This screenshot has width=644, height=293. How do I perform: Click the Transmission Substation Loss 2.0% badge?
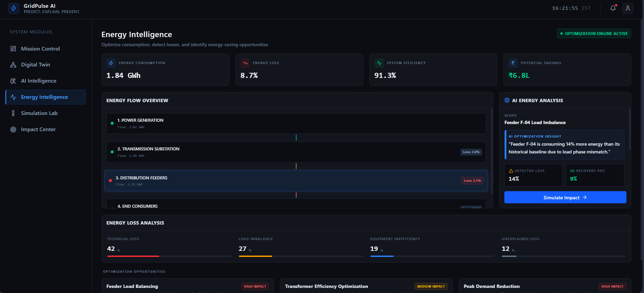(471, 152)
